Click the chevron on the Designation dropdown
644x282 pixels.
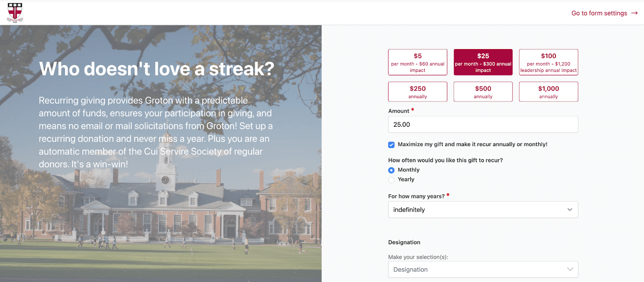(x=570, y=269)
